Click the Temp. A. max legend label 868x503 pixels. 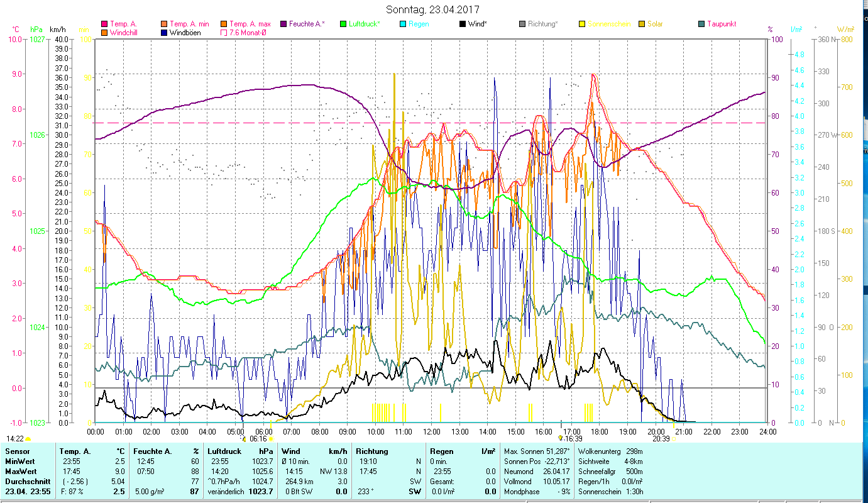coord(250,25)
